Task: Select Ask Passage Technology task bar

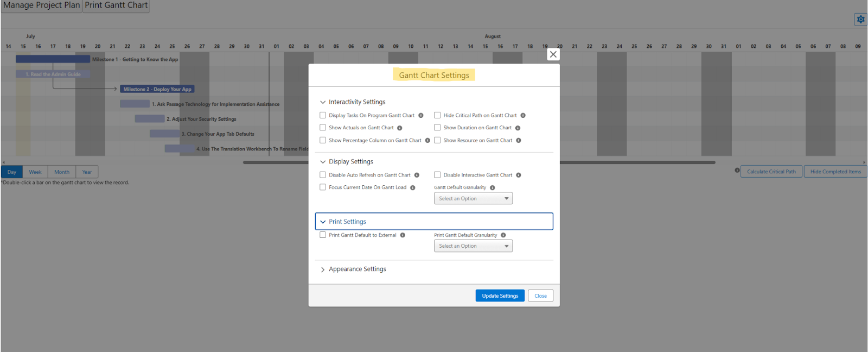Action: [x=135, y=104]
